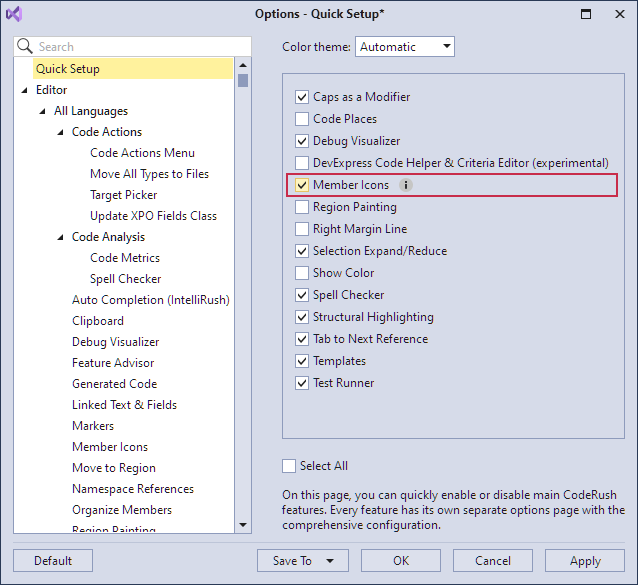Open the Generated Code page

click(x=114, y=384)
